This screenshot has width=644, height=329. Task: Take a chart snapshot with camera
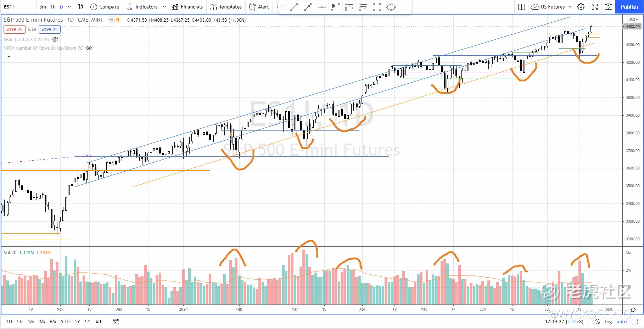[x=608, y=7]
